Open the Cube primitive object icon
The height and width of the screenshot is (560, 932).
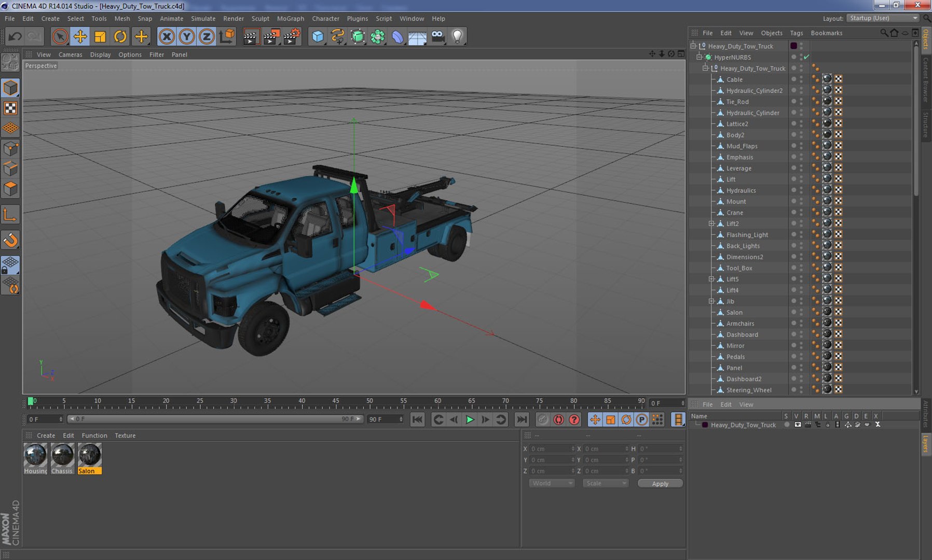click(x=318, y=36)
